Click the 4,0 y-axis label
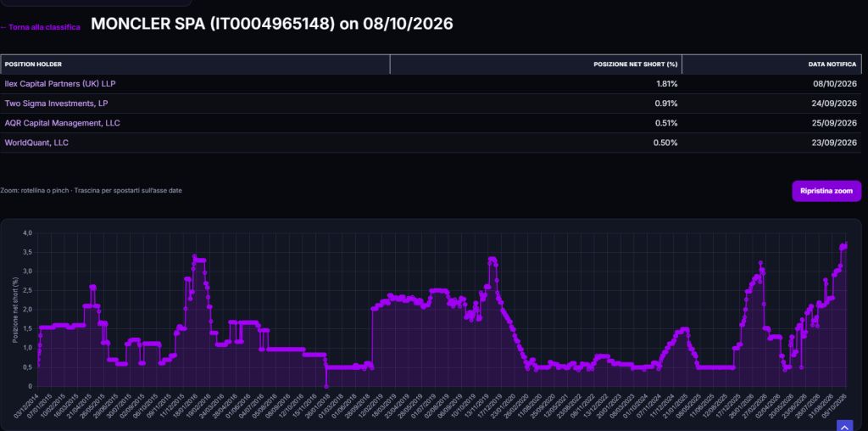This screenshot has width=868, height=431. (x=27, y=232)
